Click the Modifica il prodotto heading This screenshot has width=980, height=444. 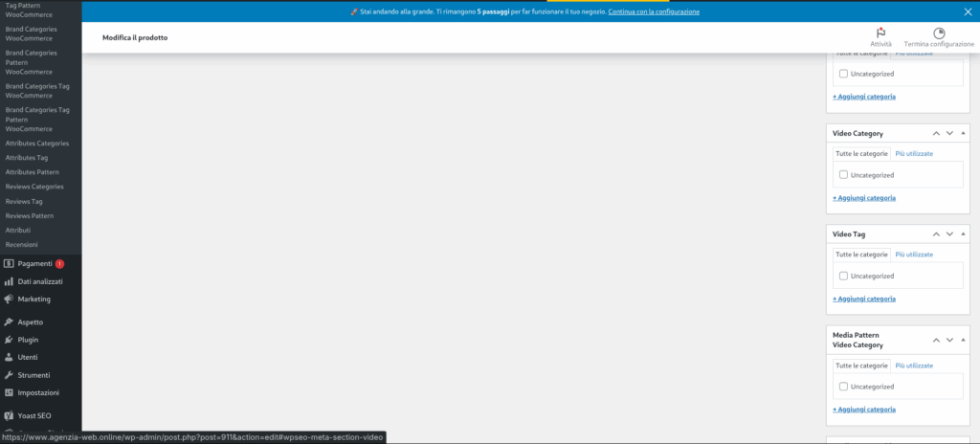pyautogui.click(x=135, y=38)
